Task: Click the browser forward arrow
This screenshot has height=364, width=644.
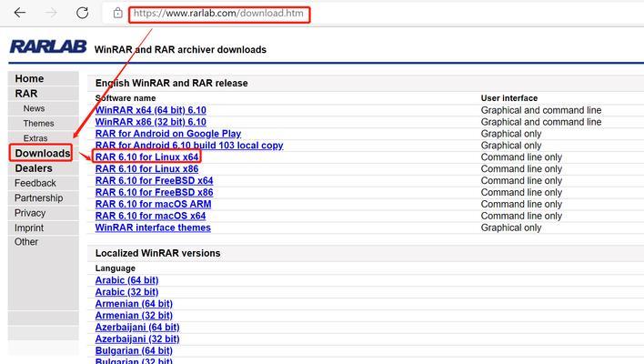Action: (x=51, y=13)
